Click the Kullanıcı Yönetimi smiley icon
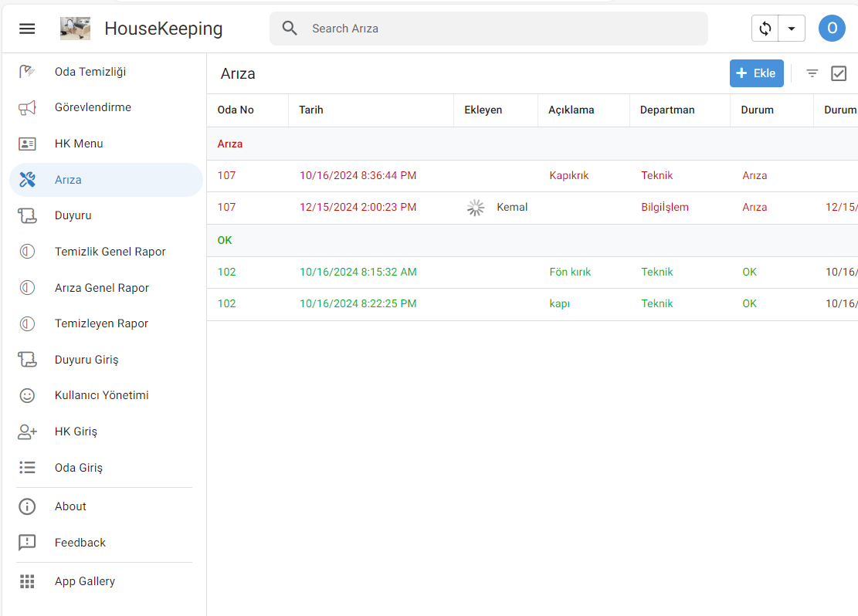Screen dimensions: 858x616 [x=27, y=395]
